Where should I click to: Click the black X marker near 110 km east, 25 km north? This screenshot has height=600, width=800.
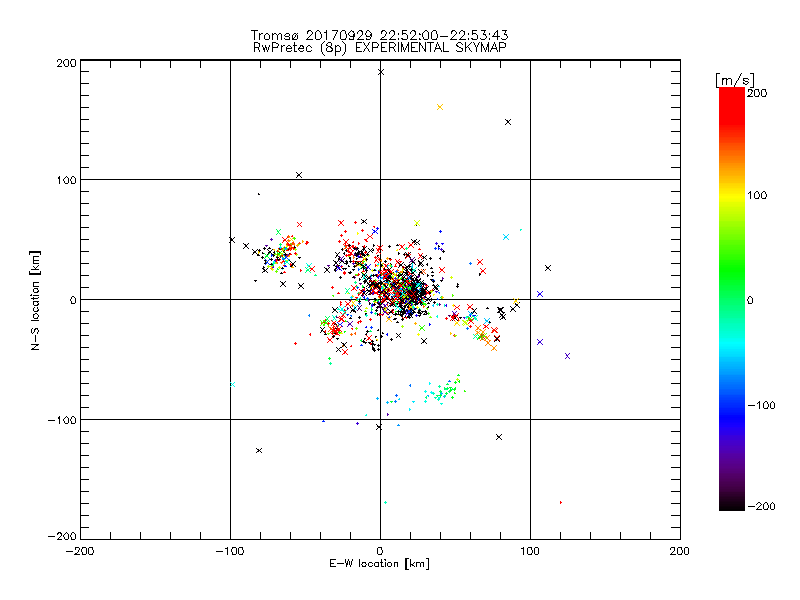point(548,268)
